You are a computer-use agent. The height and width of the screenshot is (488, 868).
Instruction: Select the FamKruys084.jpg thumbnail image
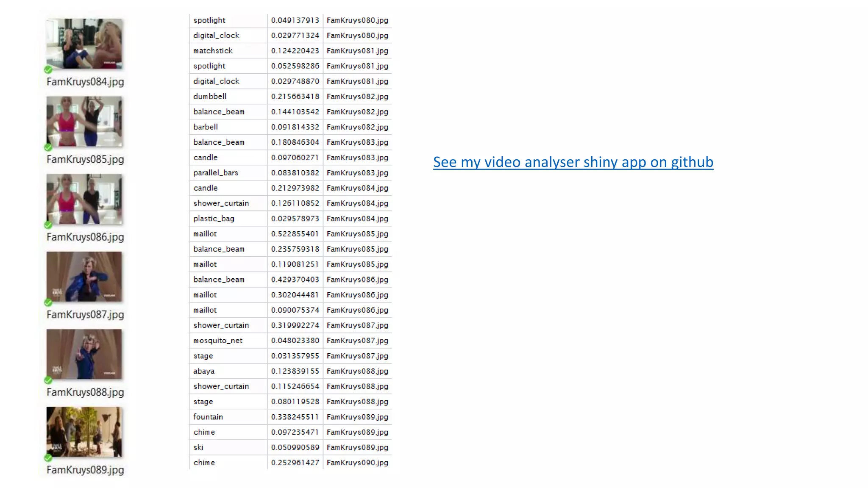pyautogui.click(x=84, y=44)
